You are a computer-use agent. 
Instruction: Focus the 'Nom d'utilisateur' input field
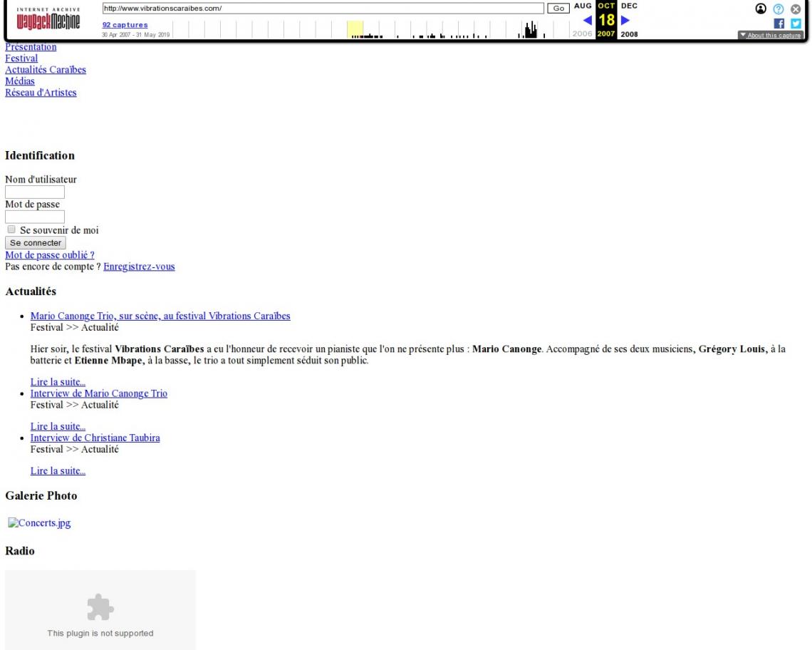pos(35,192)
